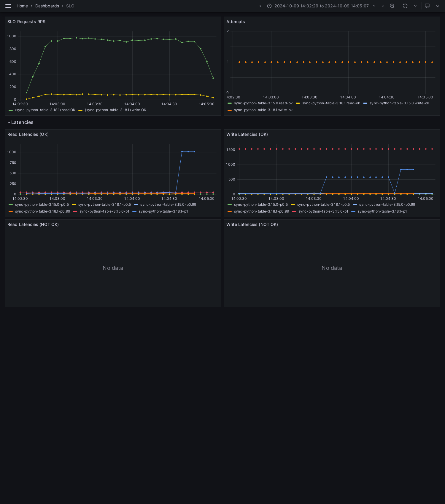Open SLO Requests RPS panel title

(26, 22)
